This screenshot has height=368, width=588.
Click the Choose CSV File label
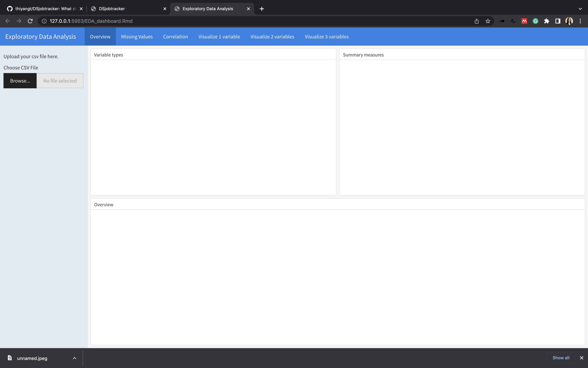[x=21, y=68]
